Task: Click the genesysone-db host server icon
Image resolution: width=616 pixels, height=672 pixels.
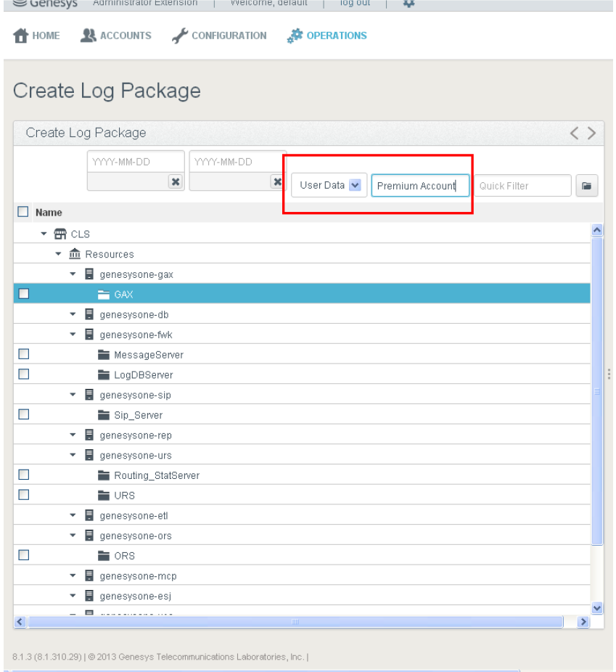Action: coord(89,315)
